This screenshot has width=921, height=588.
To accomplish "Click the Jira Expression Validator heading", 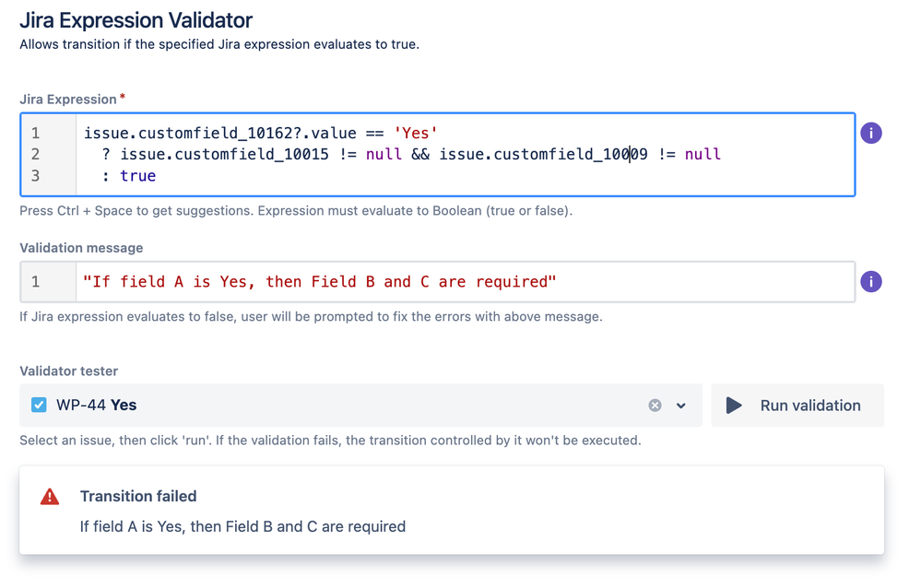I will click(136, 20).
